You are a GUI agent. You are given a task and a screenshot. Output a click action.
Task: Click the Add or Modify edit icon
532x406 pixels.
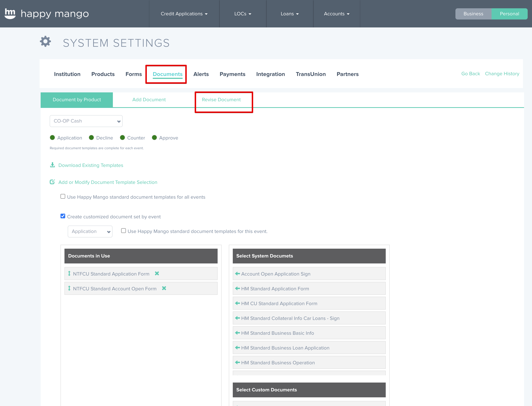[x=52, y=182]
